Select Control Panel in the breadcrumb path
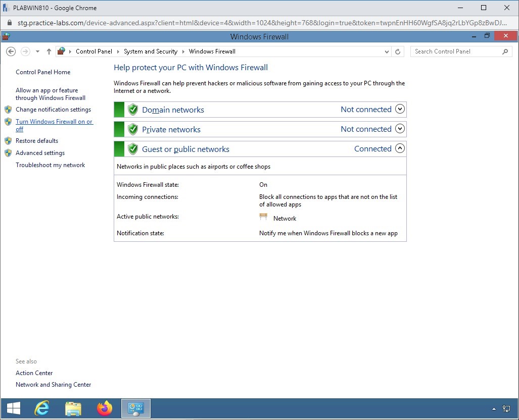The width and height of the screenshot is (519, 420). 94,51
